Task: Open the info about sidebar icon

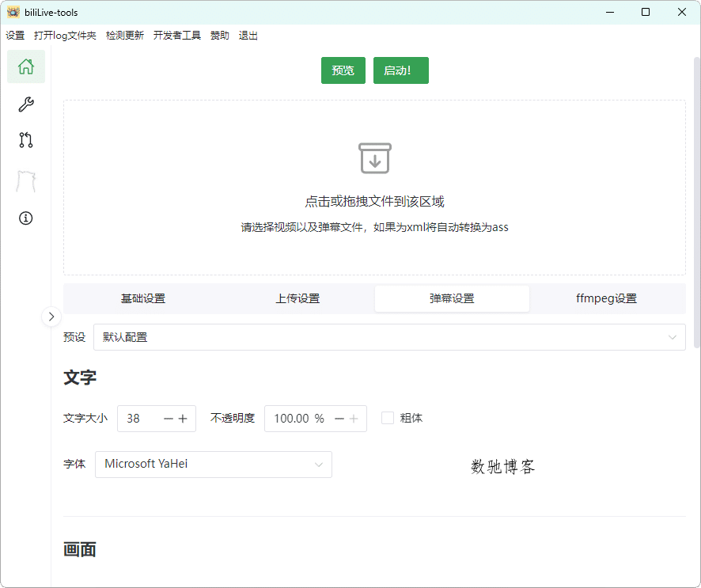Action: click(26, 218)
